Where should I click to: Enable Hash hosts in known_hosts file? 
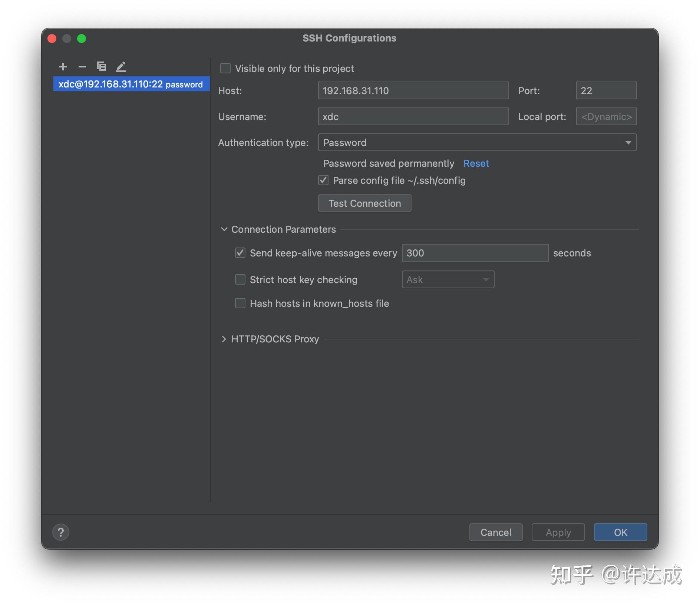tap(240, 303)
